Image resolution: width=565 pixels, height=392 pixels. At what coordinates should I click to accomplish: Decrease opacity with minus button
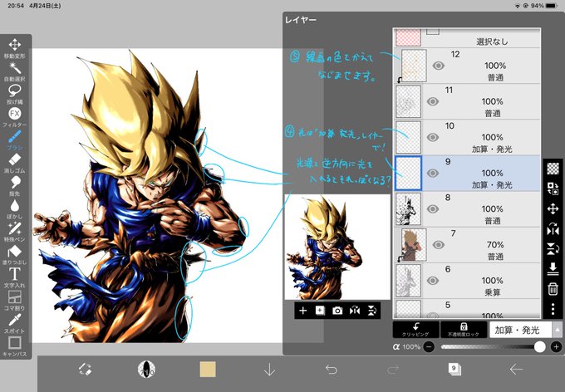click(x=429, y=347)
